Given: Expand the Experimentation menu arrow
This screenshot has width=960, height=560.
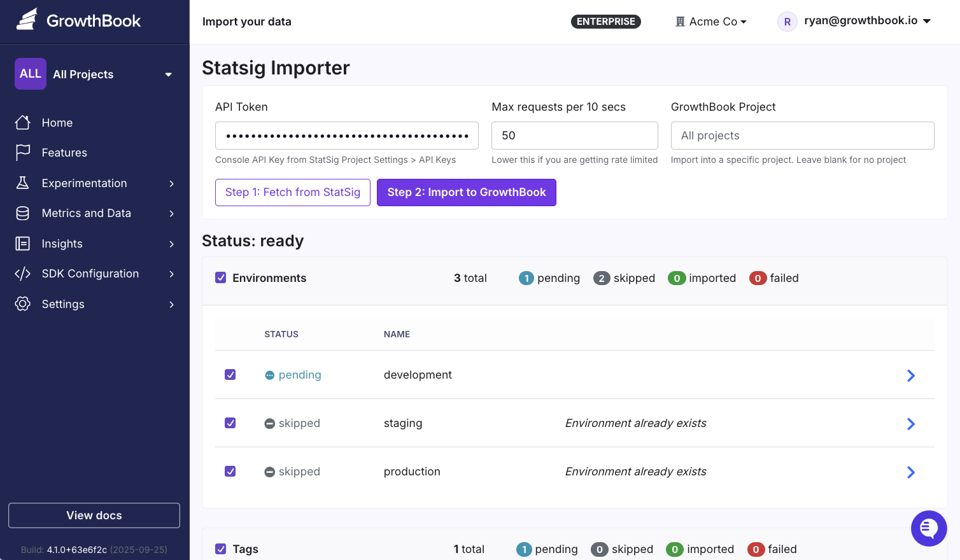Looking at the screenshot, I should pos(171,183).
